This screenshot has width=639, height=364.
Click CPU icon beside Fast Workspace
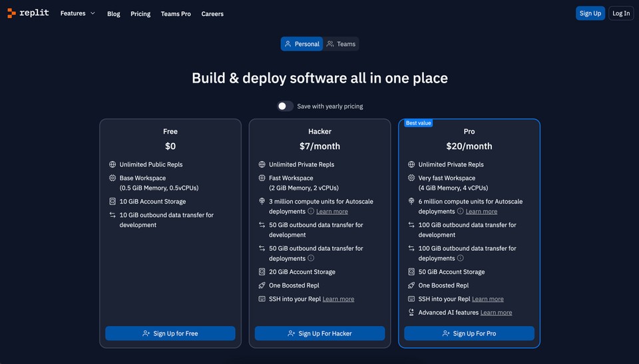tap(262, 178)
